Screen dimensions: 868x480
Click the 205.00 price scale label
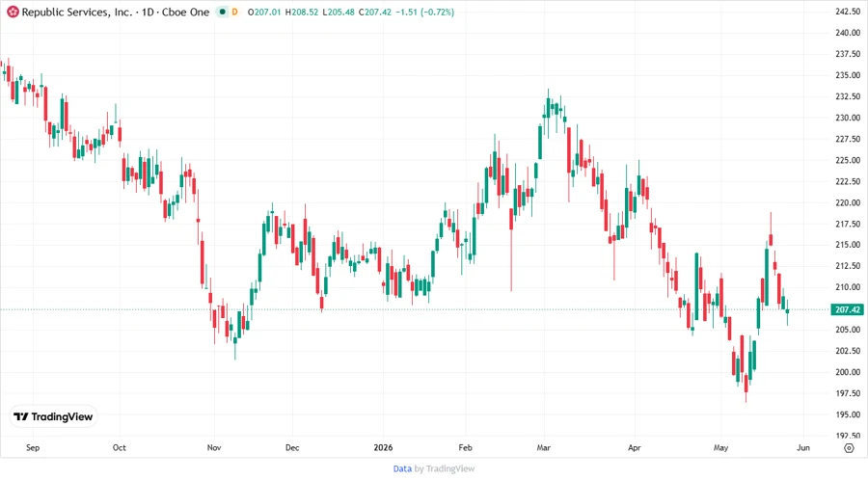tap(848, 330)
